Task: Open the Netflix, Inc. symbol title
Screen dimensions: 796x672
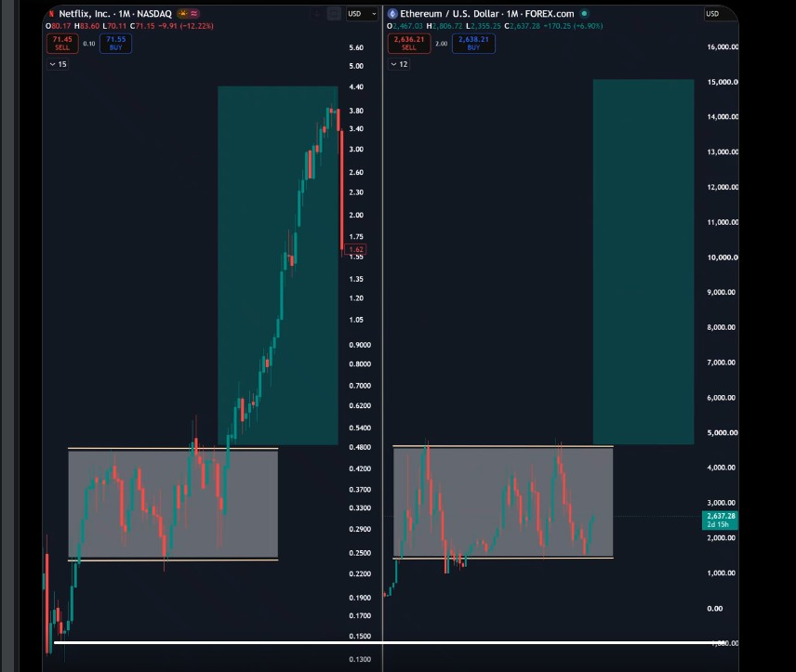Action: 115,14
